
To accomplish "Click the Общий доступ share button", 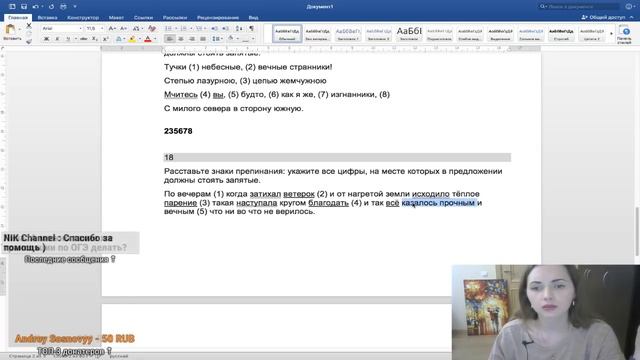I will click(604, 17).
